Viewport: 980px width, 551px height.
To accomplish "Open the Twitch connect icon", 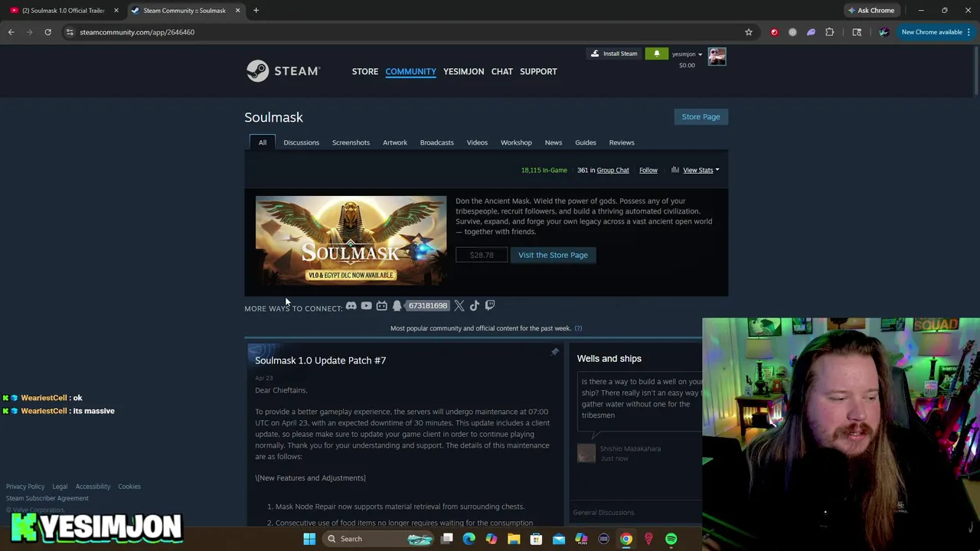I will click(490, 305).
